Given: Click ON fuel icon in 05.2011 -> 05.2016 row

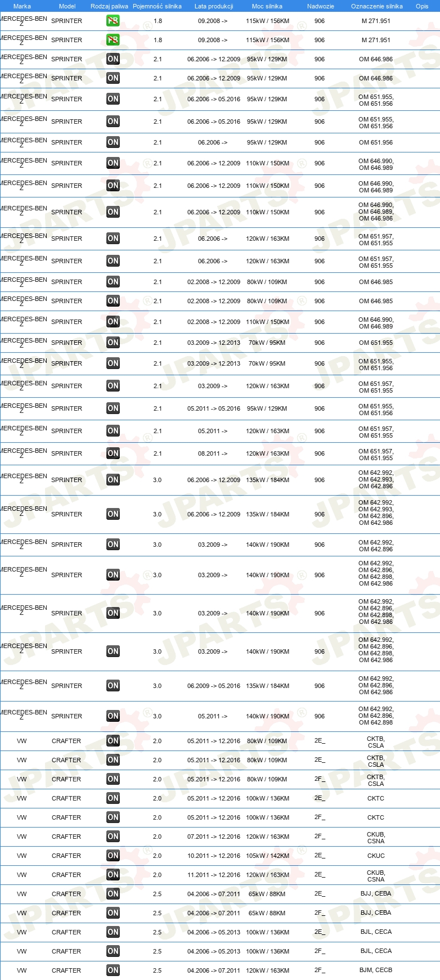Looking at the screenshot, I should (113, 408).
